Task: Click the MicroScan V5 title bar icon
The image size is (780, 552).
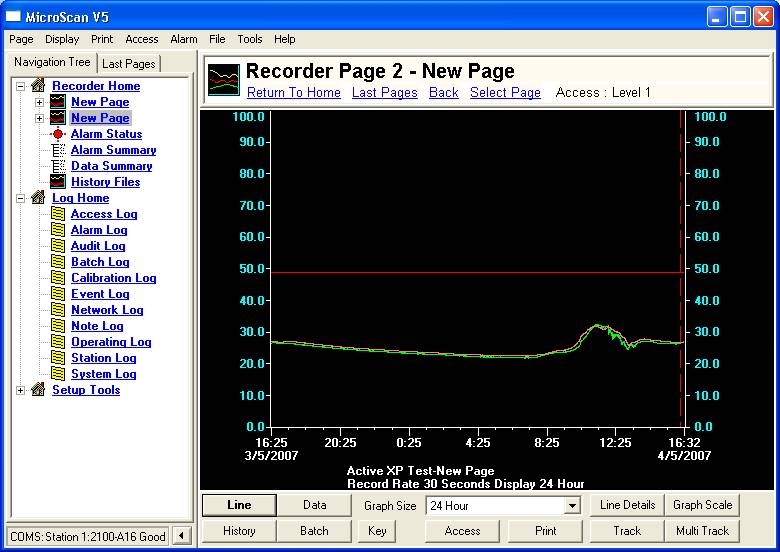Action: pos(13,17)
